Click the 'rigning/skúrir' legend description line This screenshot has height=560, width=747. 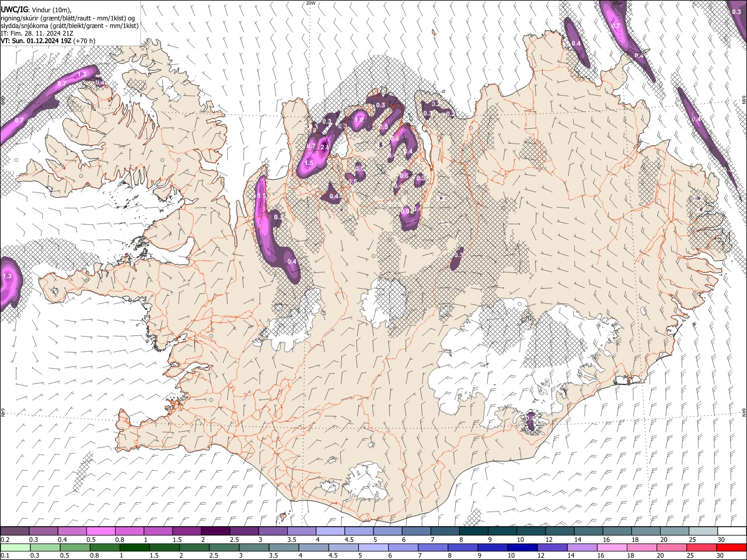pyautogui.click(x=68, y=18)
